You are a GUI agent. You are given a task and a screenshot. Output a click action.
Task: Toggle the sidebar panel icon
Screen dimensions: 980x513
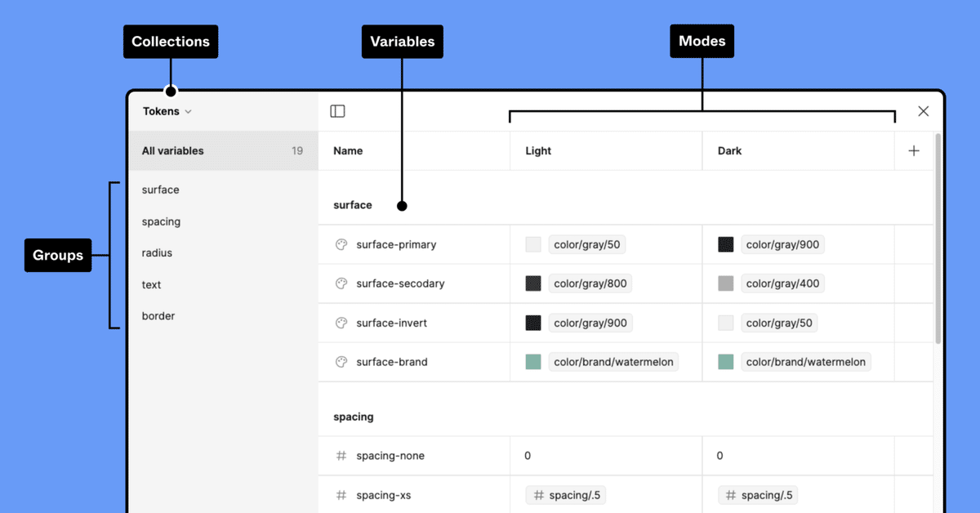[337, 111]
